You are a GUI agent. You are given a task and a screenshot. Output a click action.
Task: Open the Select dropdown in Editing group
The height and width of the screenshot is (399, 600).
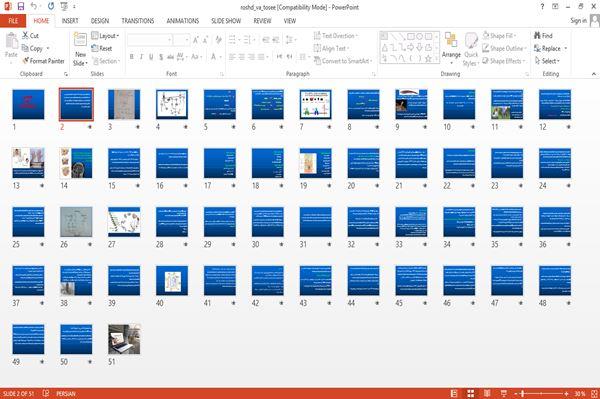(x=547, y=61)
